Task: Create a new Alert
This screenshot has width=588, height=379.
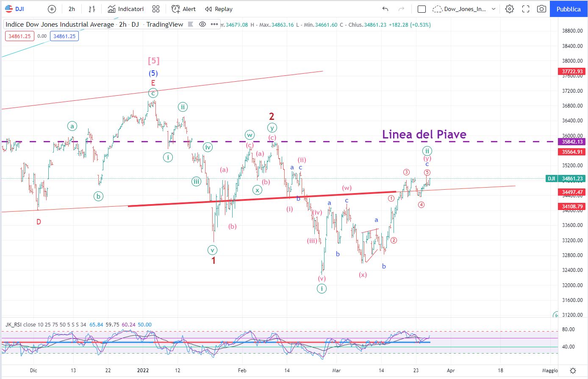Action: [x=183, y=9]
